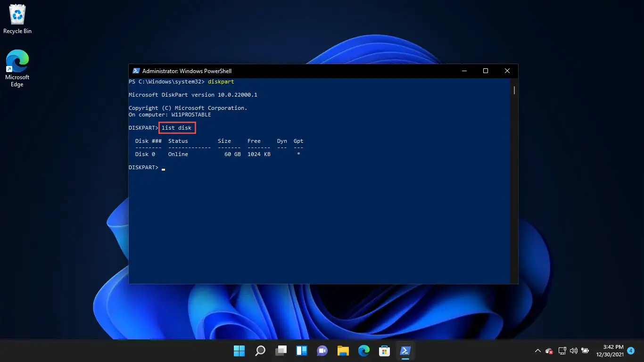This screenshot has height=362, width=644.
Task: Click the 'Free' column header
Action: pos(254,141)
